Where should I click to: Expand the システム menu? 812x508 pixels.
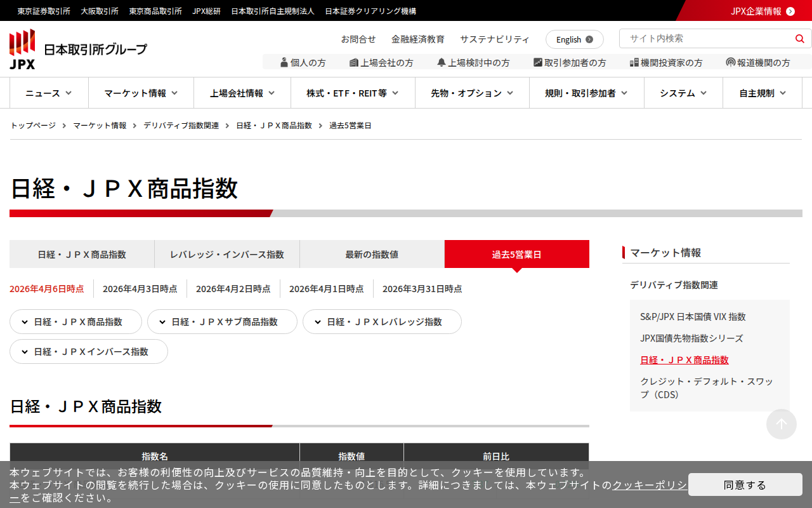(683, 93)
